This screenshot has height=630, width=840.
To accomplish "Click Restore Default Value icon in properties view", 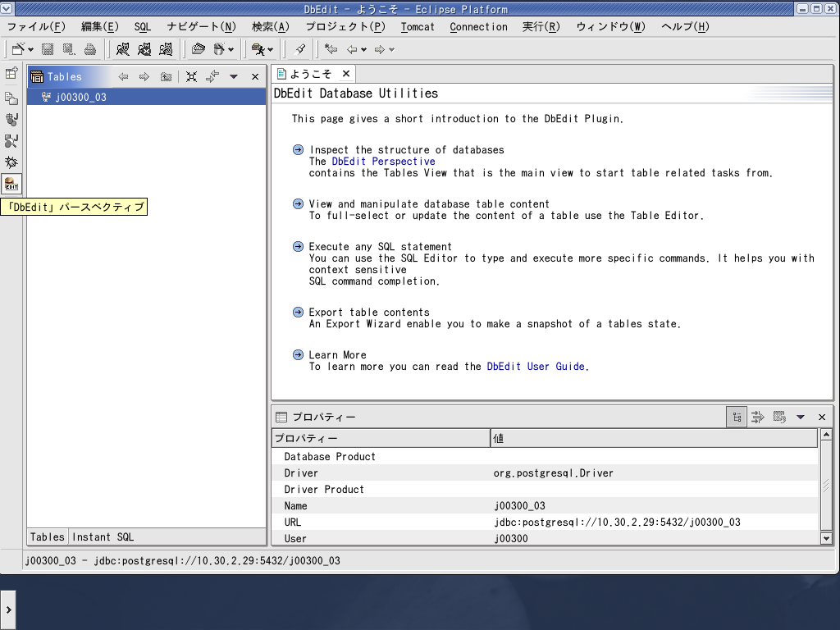I will 779,417.
